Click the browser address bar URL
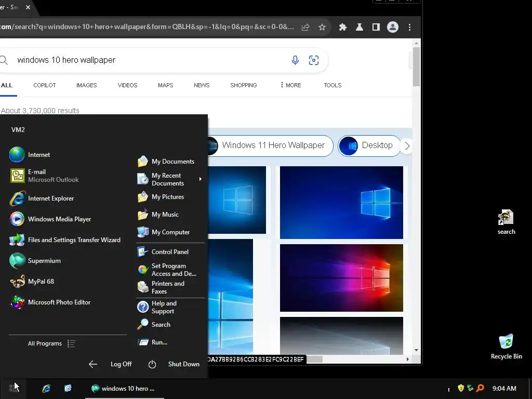The image size is (532, 399). [147, 27]
